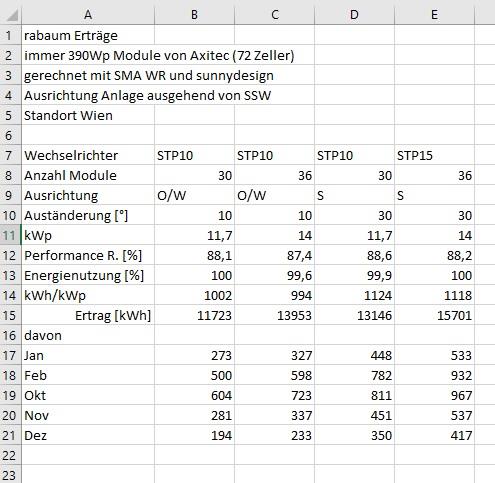Select column E header
Viewport: 495px width, 483px height.
tap(434, 15)
